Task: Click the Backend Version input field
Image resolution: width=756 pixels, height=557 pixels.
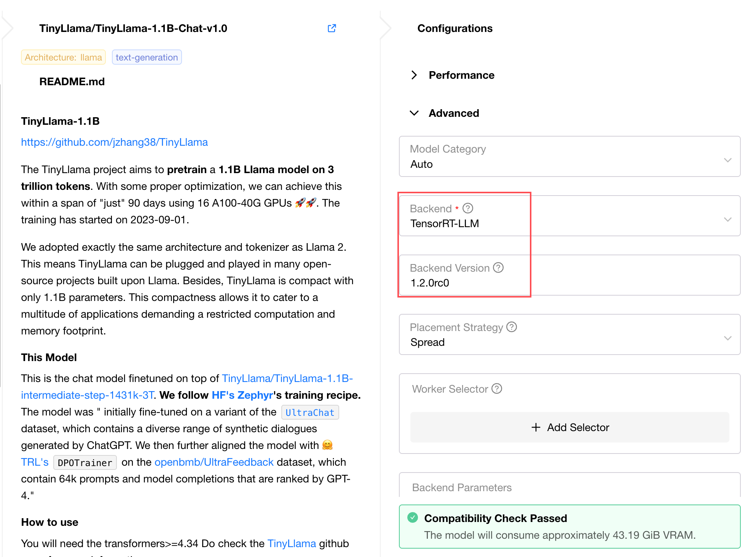Action: coord(571,283)
